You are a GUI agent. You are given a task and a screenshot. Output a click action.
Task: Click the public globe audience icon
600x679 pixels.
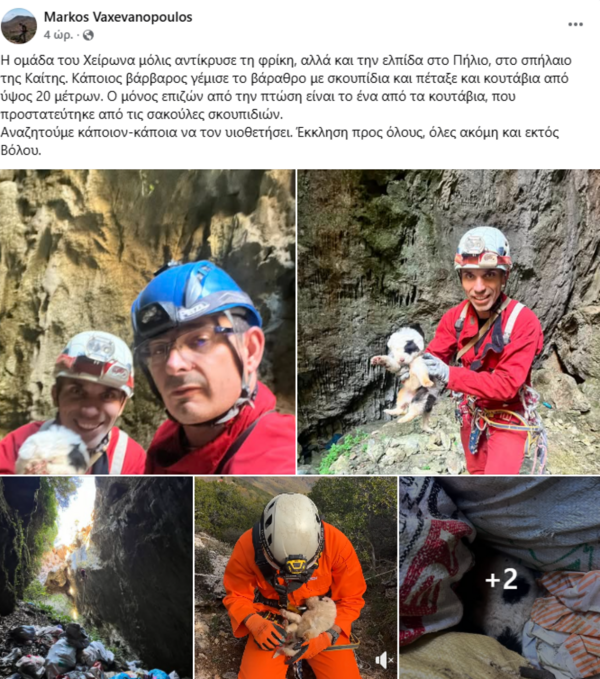88,35
